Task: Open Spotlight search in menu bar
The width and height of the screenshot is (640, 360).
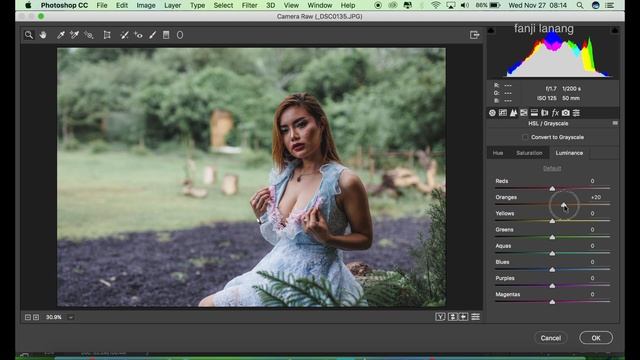Action: point(580,5)
